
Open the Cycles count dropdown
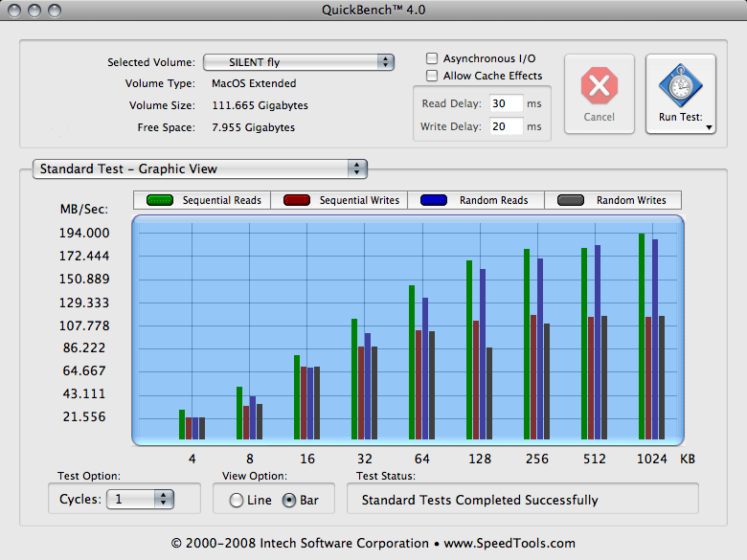click(x=140, y=499)
